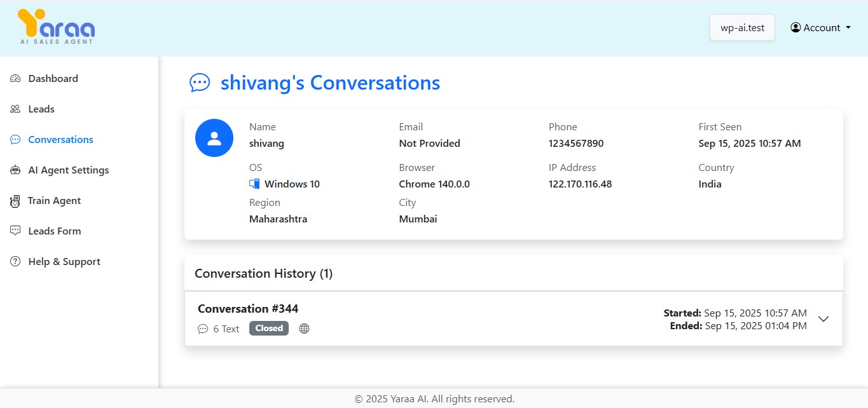Click the Yaraa AI Sales Agent logo

point(56,27)
